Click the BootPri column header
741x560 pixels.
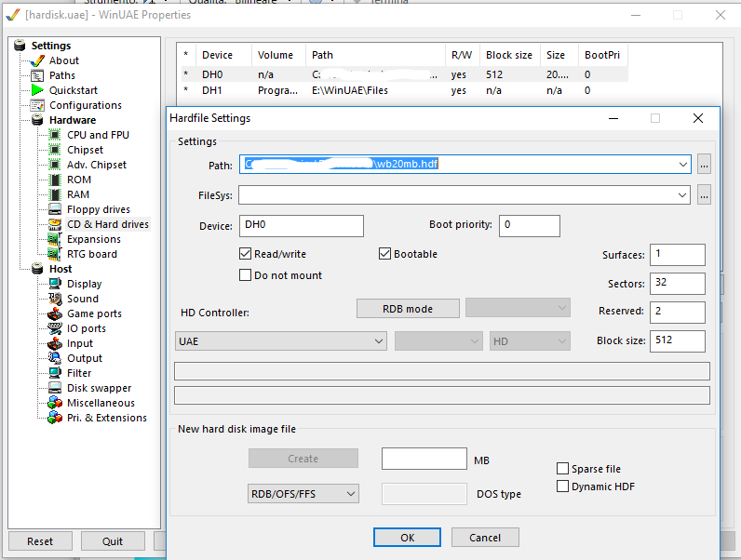(603, 55)
